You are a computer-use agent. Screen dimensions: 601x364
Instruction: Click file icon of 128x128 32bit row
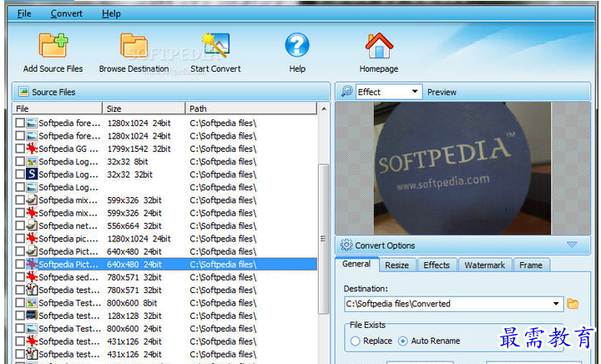32,316
